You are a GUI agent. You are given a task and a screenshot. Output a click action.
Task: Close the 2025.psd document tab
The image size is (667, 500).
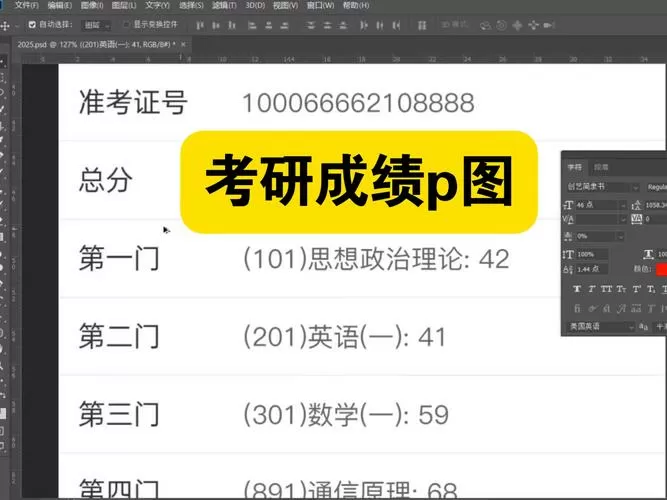click(x=183, y=44)
